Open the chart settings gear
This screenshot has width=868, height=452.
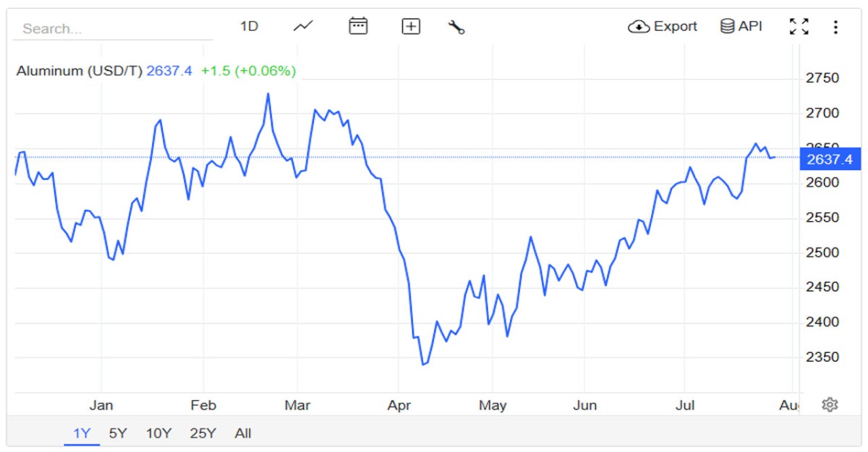(x=830, y=404)
